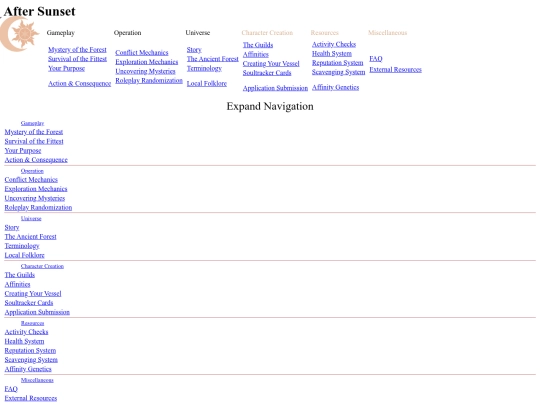Click small Resources link in the expanded list
The width and height of the screenshot is (540, 405).
[32, 323]
